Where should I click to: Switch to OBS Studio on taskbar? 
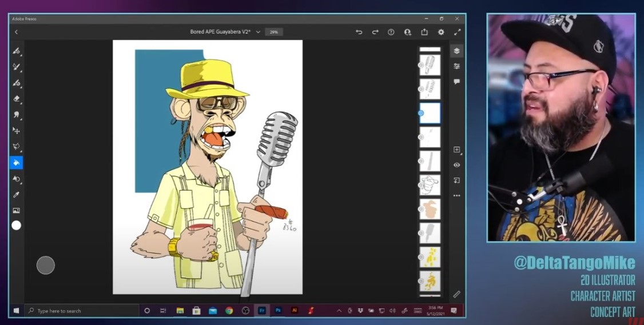tap(245, 311)
